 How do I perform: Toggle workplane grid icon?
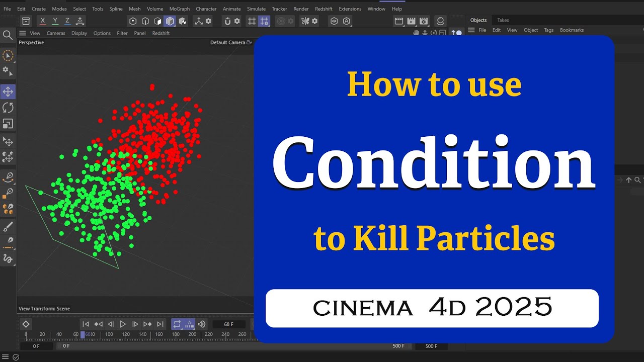point(252,21)
